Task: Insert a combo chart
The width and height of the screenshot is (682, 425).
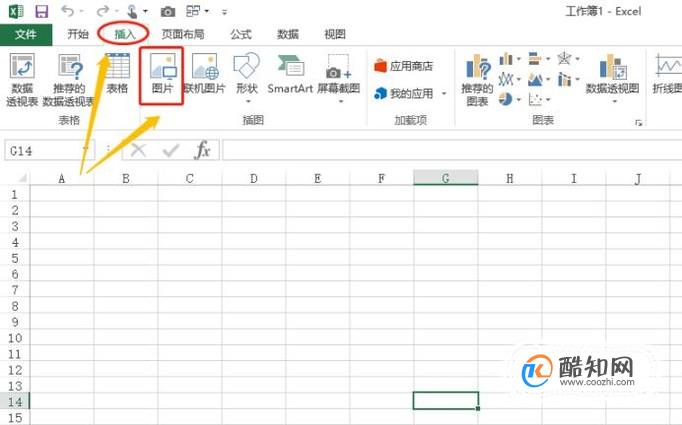Action: pos(564,79)
